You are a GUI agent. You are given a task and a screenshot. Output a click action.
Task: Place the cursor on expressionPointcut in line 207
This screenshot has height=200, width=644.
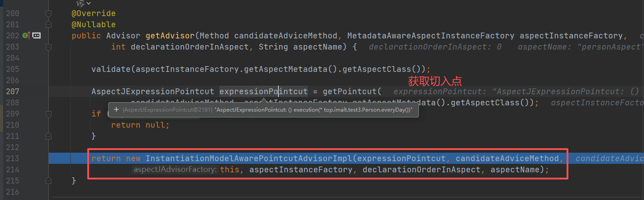coord(263,92)
